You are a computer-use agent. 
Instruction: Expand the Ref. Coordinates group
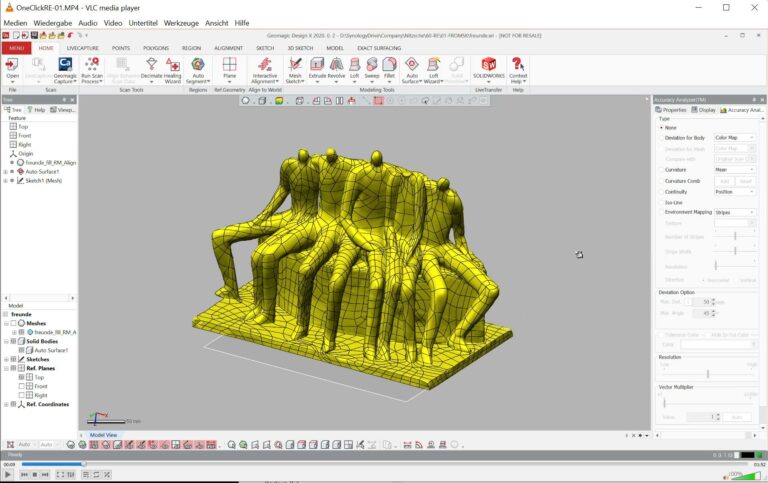(x=6, y=405)
